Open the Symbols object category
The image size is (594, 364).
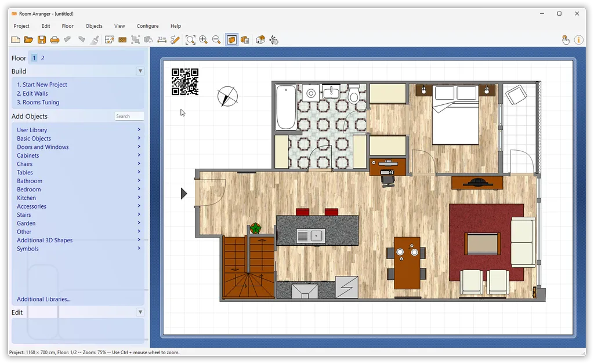click(78, 249)
